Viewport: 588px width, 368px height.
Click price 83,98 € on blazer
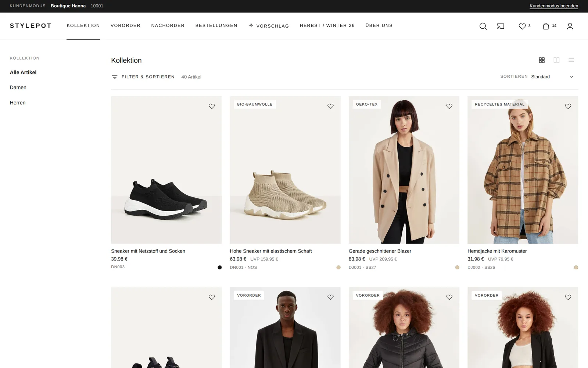(357, 259)
